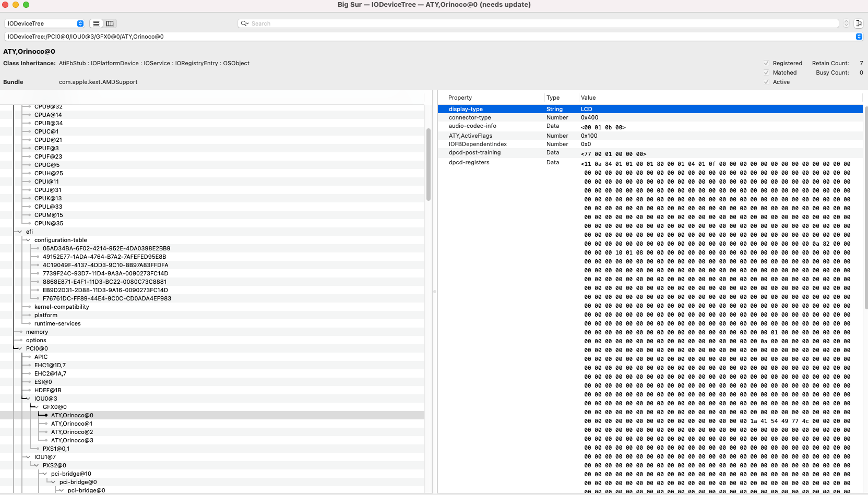Collapse the efi tree node
Image resolution: width=868 pixels, height=495 pixels.
tap(20, 232)
